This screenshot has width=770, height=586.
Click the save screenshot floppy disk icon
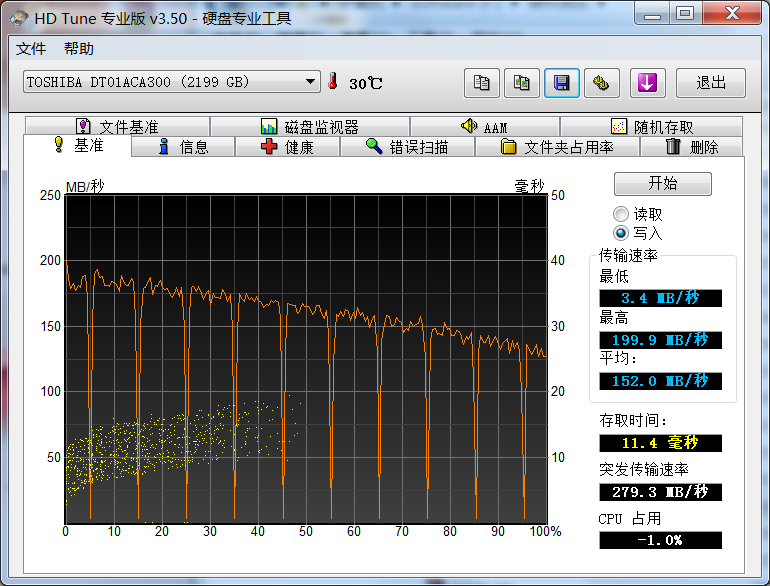point(562,83)
